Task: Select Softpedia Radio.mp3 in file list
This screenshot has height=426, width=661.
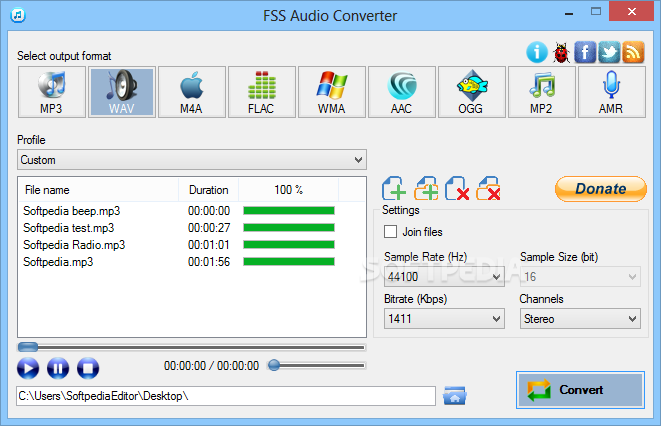Action: pos(74,245)
